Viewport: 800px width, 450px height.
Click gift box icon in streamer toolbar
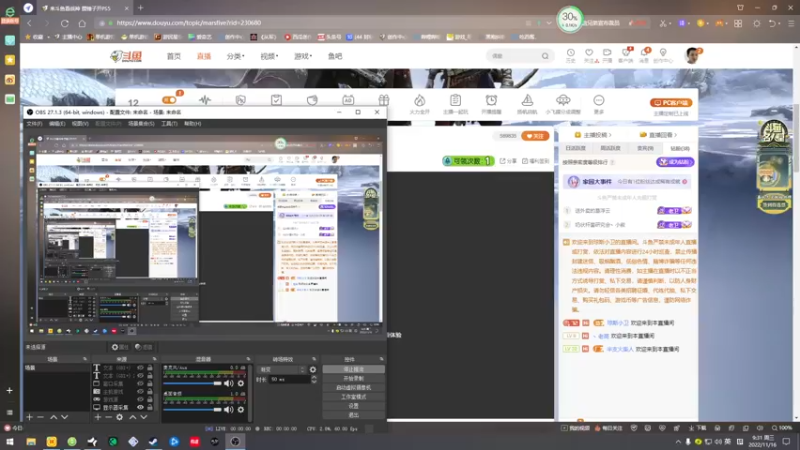point(384,100)
